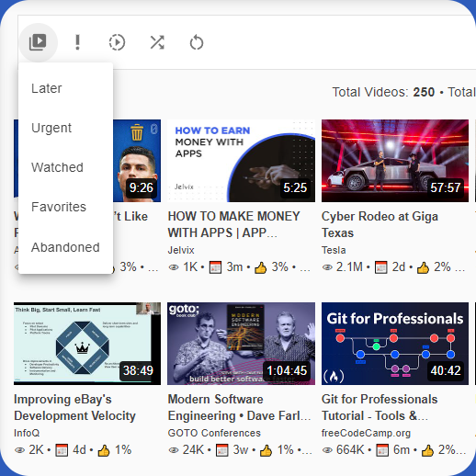This screenshot has height=476, width=476.
Task: Open the How to Earn Money thumbnail
Action: click(241, 161)
